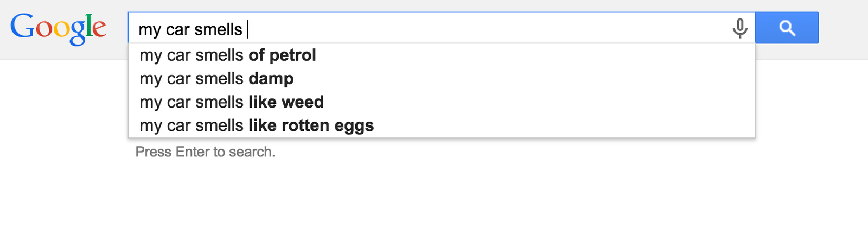Image resolution: width=868 pixels, height=226 pixels.
Task: Click the bold words "of petrol"
Action: (x=282, y=55)
